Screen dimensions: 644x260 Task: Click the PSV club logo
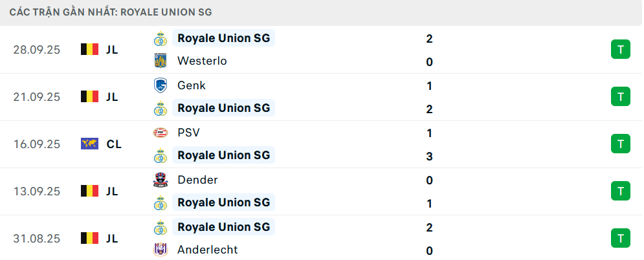[x=159, y=133]
